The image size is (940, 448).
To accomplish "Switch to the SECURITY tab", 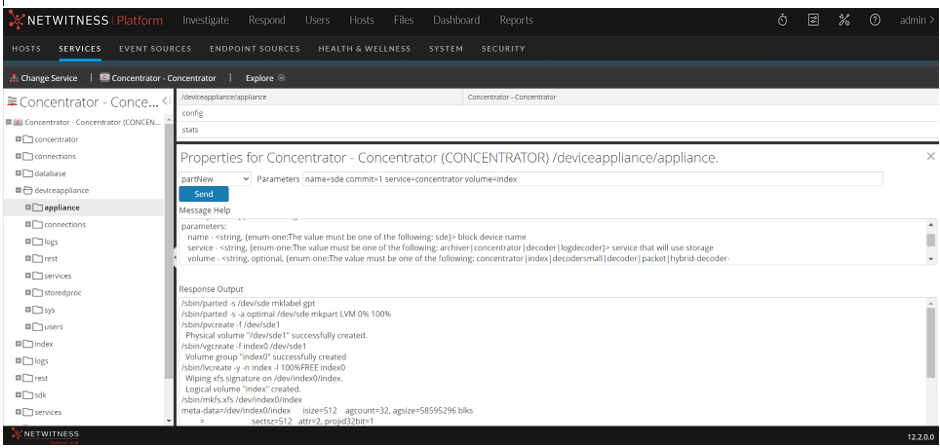I will 504,49.
